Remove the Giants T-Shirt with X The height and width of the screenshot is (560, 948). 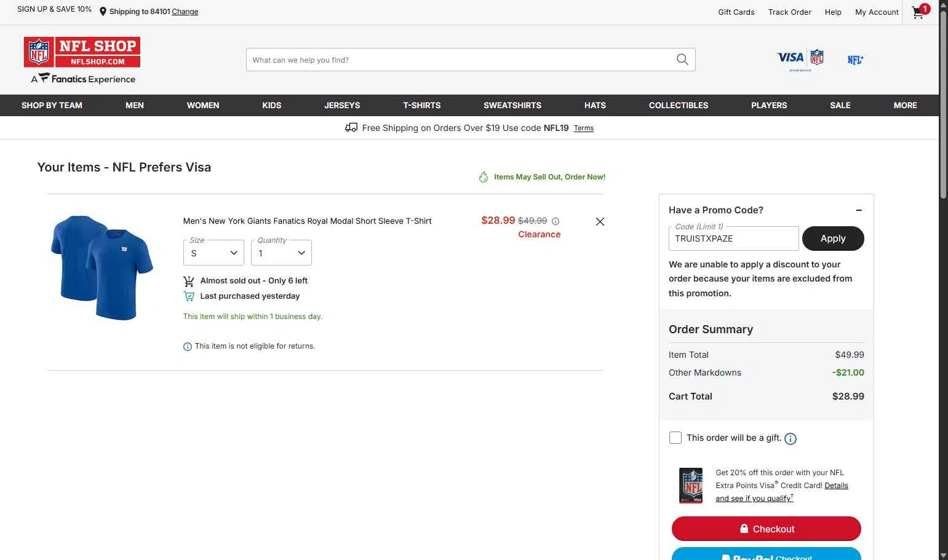point(600,221)
